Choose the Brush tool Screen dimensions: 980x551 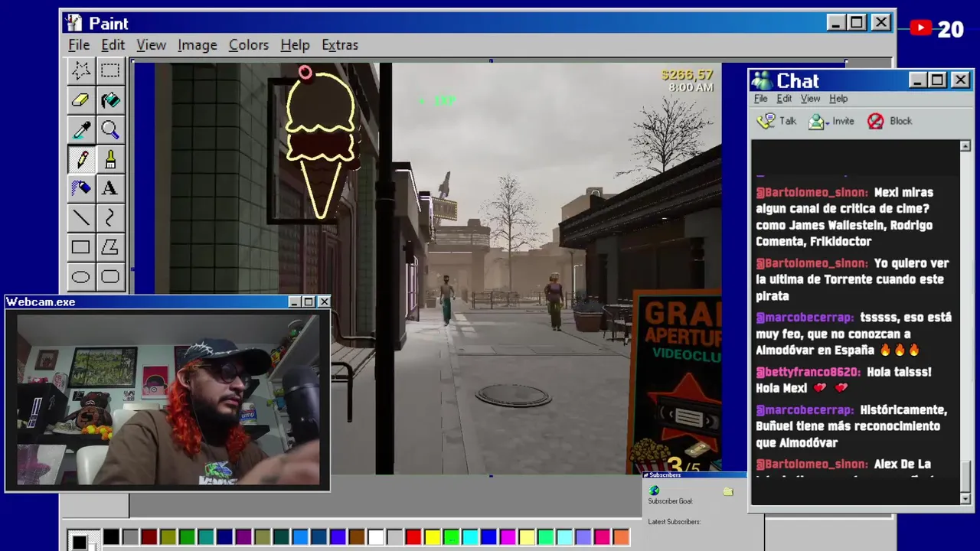tap(109, 159)
